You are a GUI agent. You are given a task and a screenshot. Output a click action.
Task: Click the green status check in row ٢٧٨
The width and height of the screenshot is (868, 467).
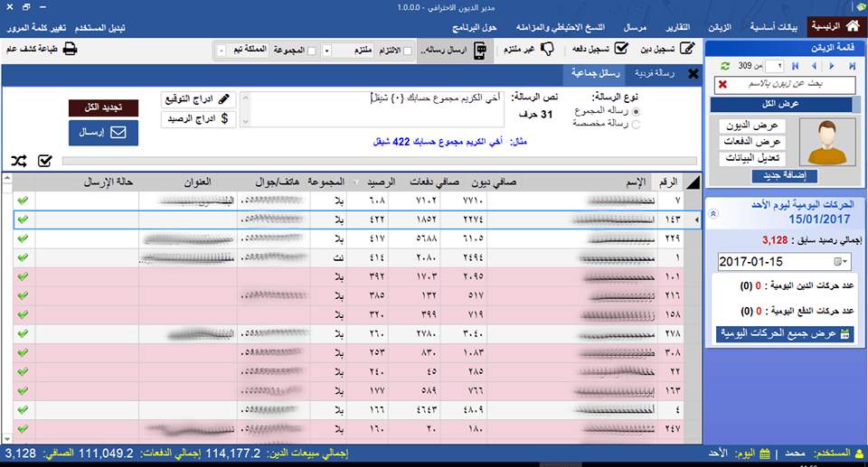point(23,333)
